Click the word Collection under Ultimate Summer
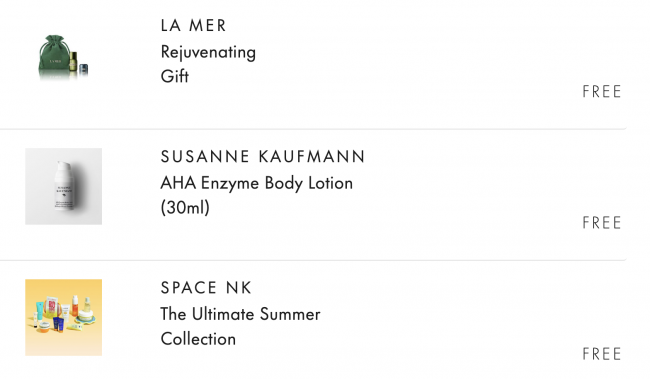650x379 pixels. pyautogui.click(x=198, y=339)
